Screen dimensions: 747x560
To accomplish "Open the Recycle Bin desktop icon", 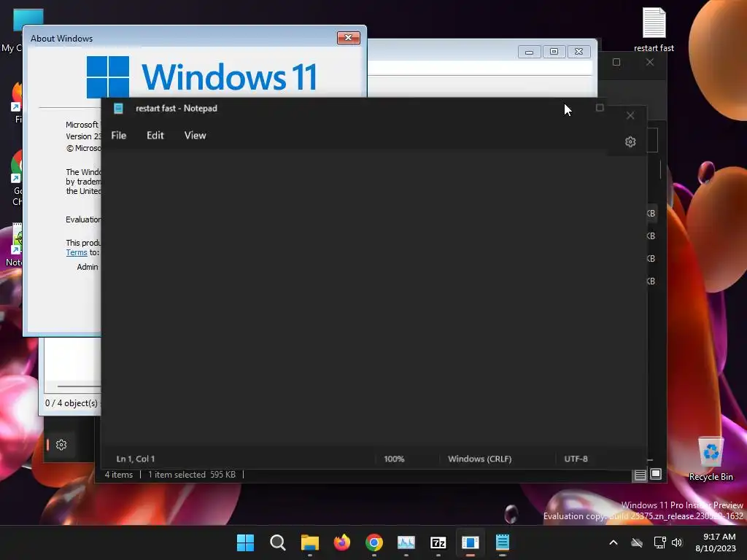I will point(711,459).
